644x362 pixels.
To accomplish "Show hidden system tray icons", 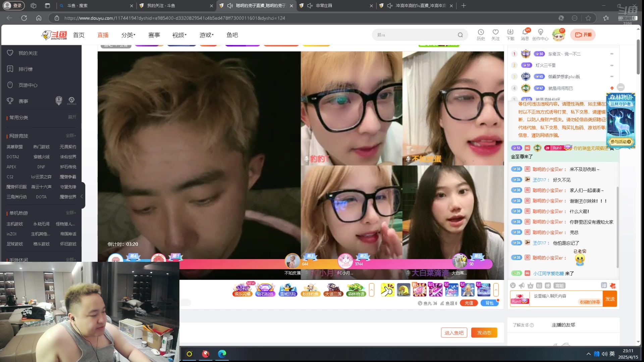I will tap(588, 354).
